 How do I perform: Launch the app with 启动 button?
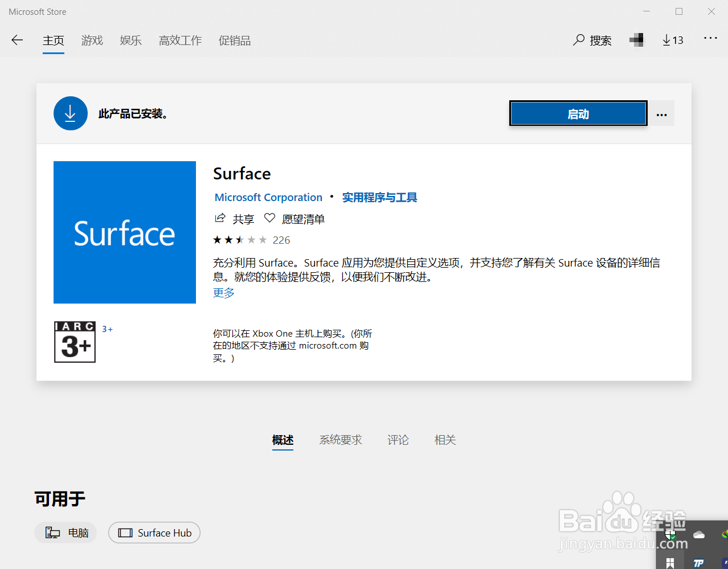pyautogui.click(x=578, y=113)
